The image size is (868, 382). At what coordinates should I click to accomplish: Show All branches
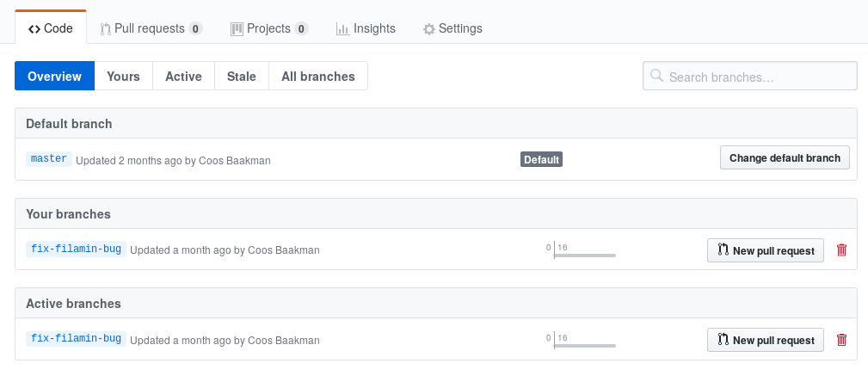click(x=317, y=77)
